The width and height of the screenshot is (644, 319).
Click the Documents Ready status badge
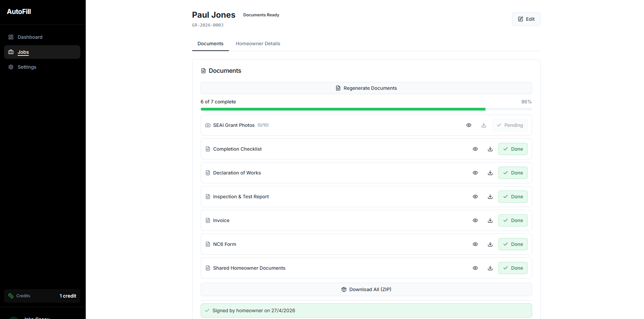tap(261, 15)
